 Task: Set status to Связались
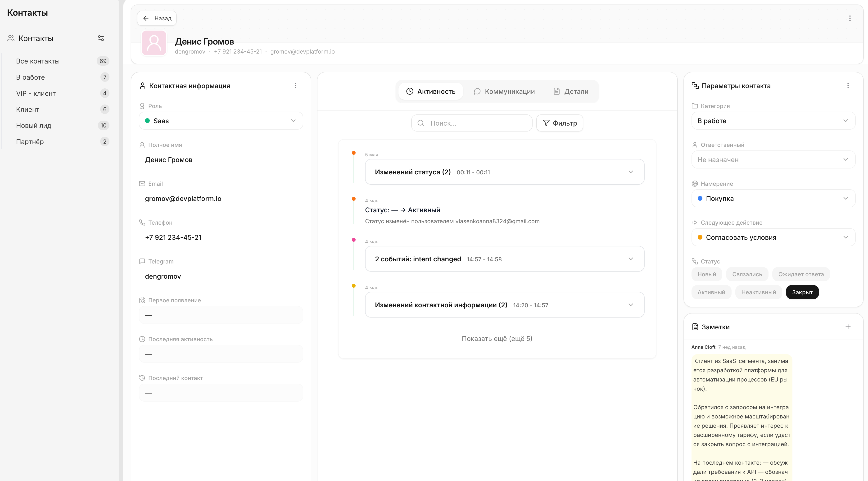747,274
